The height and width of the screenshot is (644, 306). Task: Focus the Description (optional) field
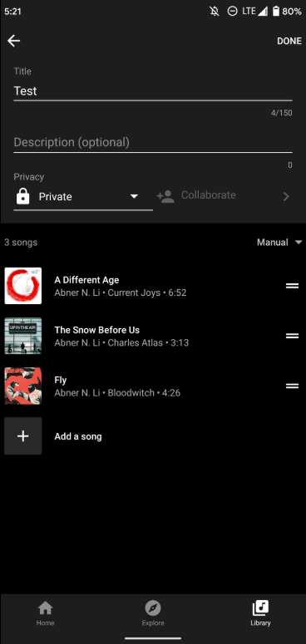point(153,143)
